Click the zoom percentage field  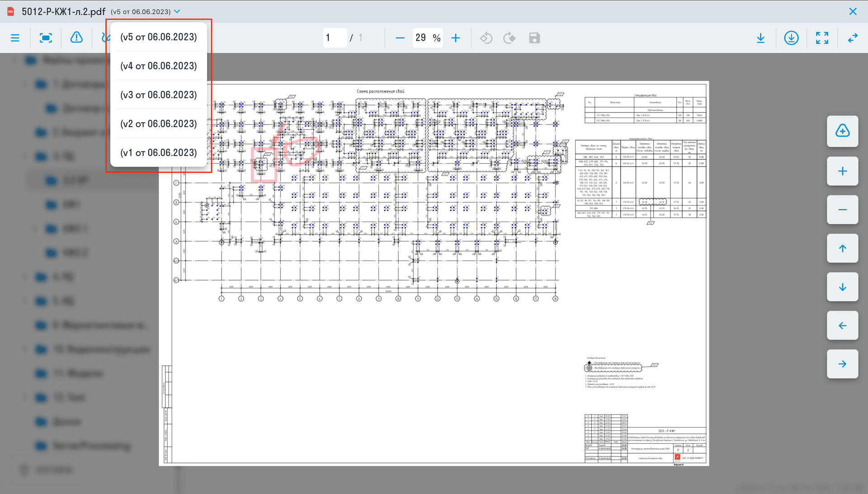click(422, 38)
